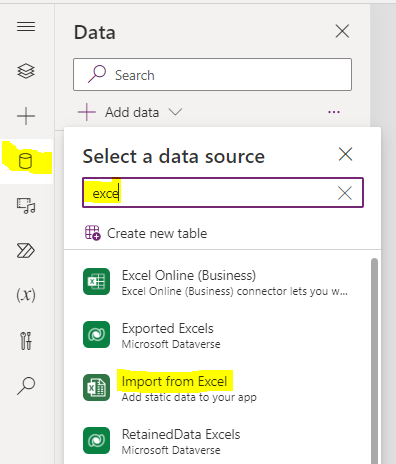
Task: Open the Media icon in sidebar
Action: pos(26,206)
